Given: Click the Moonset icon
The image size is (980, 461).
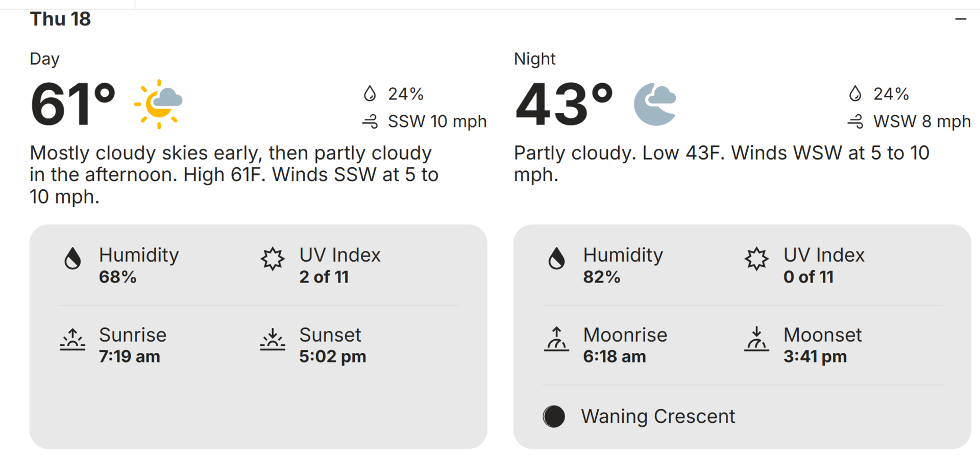Looking at the screenshot, I should (x=756, y=339).
